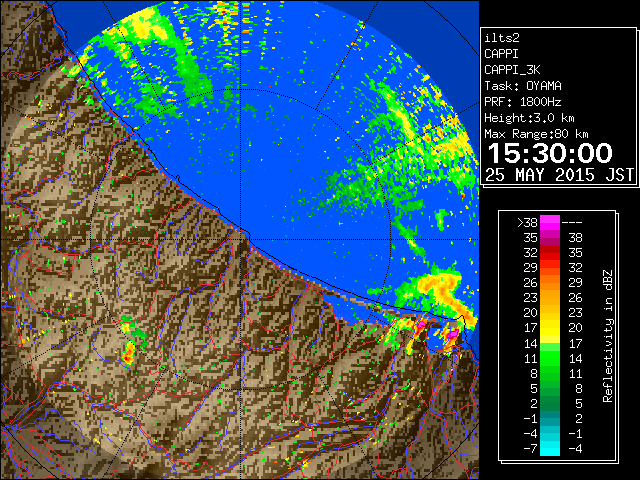Select the 'Max Range:80 km' text

tap(536, 134)
